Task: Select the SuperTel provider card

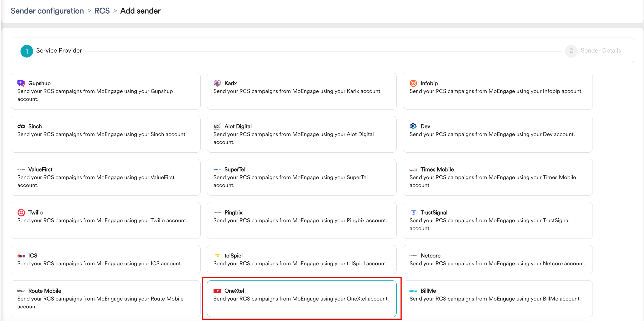Action: (302, 177)
